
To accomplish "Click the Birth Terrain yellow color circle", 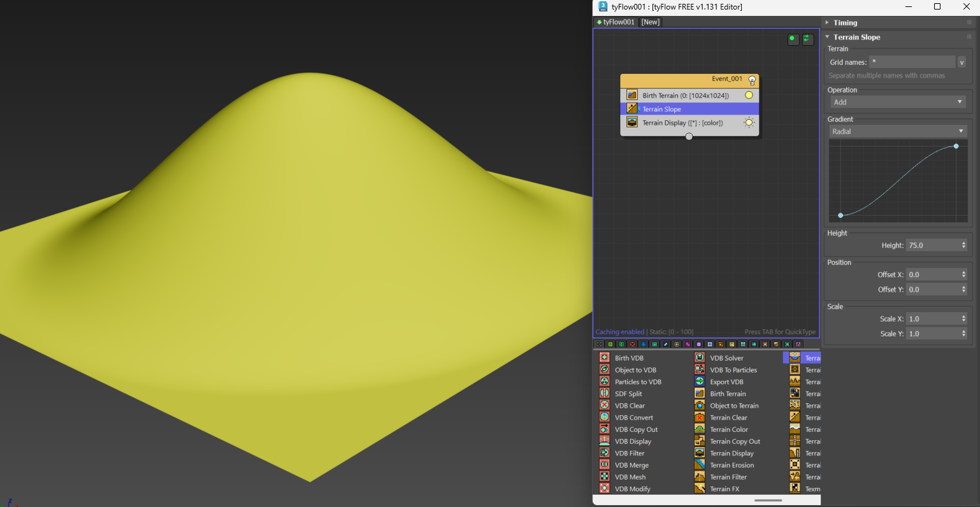I will (x=749, y=96).
